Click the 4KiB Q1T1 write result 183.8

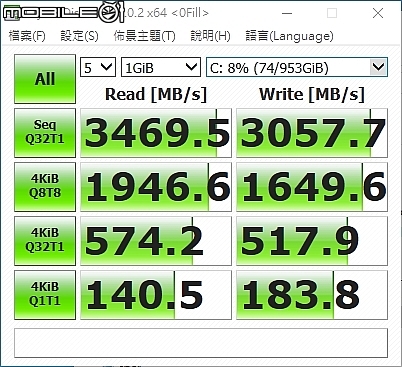click(312, 295)
